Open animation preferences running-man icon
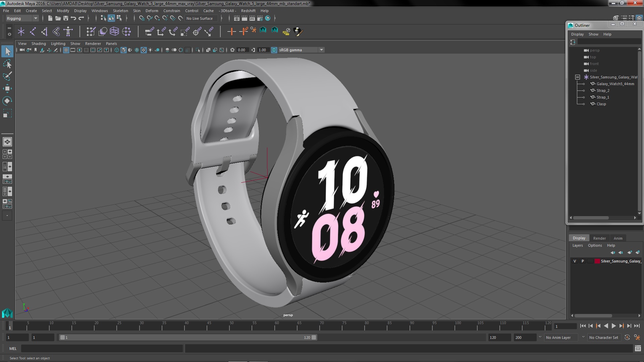Viewport: 644px width, 362px height. tap(637, 338)
